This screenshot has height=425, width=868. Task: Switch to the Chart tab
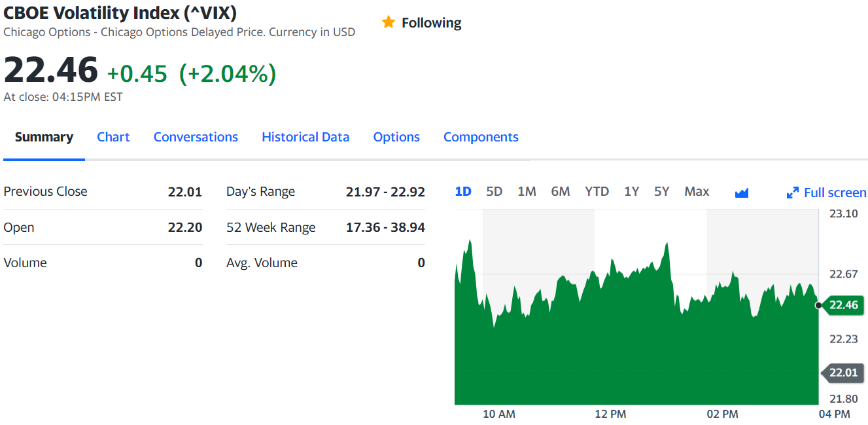pos(113,137)
